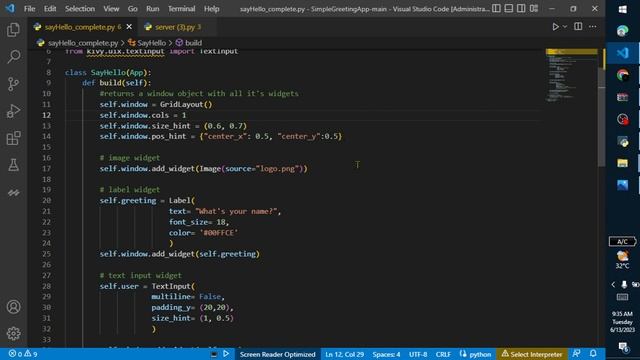Viewport: 640px width, 360px height.
Task: Open the Accounts menu icon
Action: tap(13, 307)
